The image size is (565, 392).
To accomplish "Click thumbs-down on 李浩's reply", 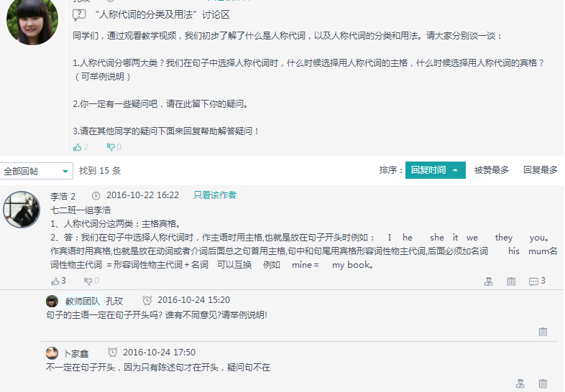I will (88, 281).
